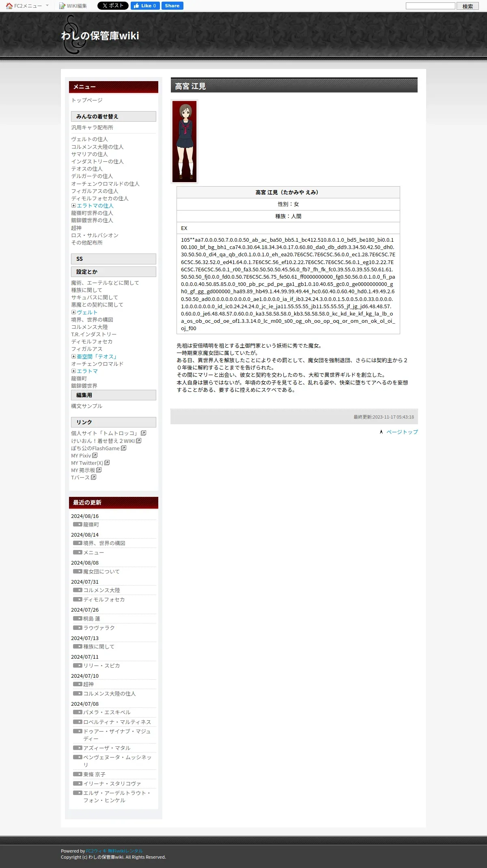Open ヴェルトの住人 page
Image resolution: width=487 pixels, height=868 pixels.
[x=89, y=139]
